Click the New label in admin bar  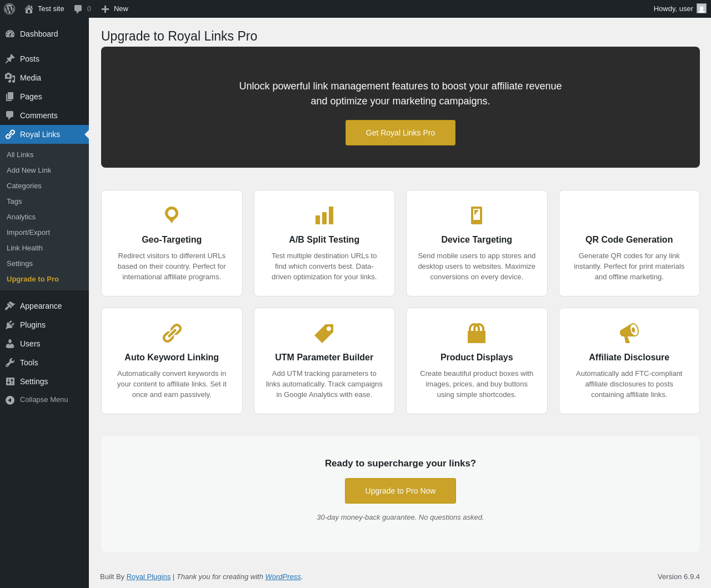121,9
